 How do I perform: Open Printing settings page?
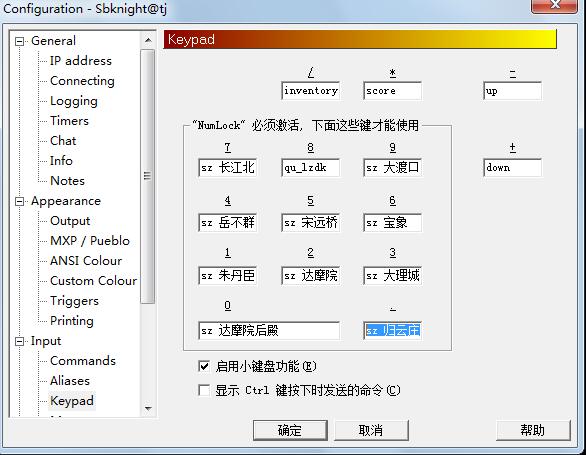tap(72, 321)
